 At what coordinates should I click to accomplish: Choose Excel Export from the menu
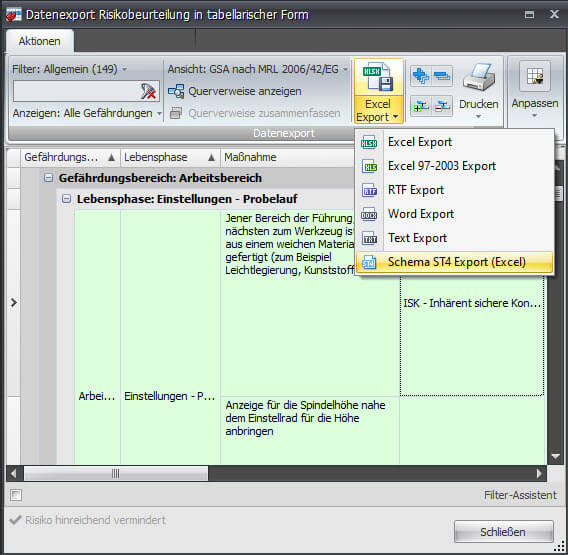click(454, 142)
